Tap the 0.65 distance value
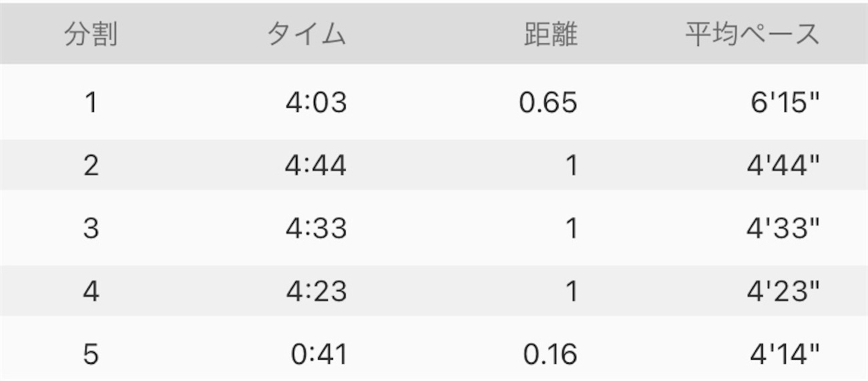Viewport: 868px width, 381px height. tap(548, 104)
